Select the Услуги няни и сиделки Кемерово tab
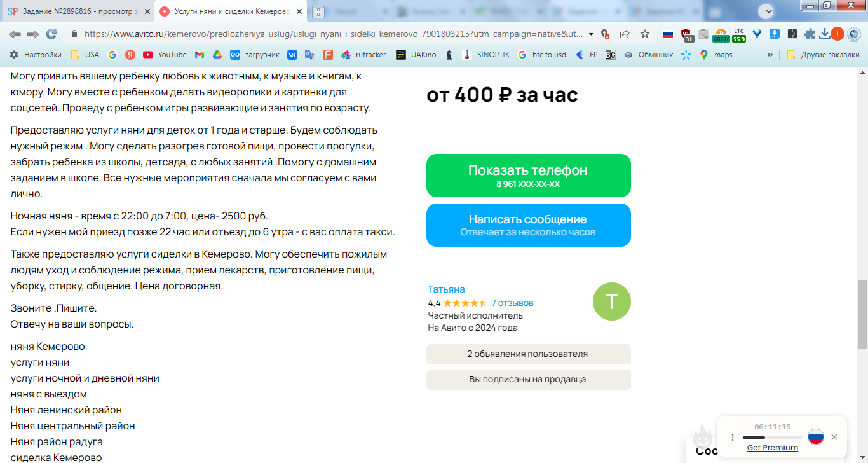 pos(231,11)
